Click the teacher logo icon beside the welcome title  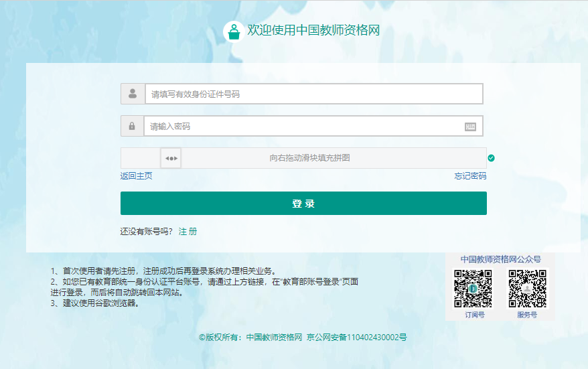click(x=234, y=31)
